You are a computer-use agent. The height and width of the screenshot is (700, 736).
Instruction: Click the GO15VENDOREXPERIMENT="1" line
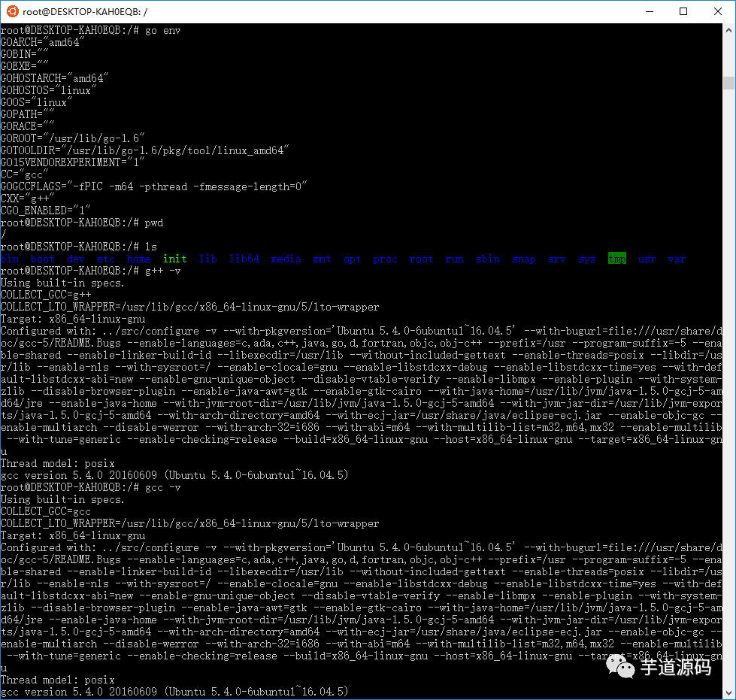pyautogui.click(x=72, y=162)
